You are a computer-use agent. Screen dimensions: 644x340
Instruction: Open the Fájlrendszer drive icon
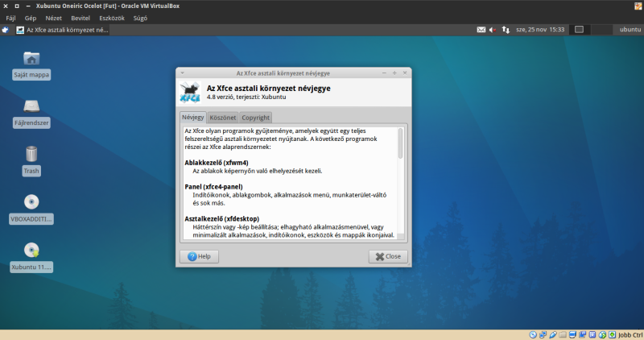click(x=31, y=106)
